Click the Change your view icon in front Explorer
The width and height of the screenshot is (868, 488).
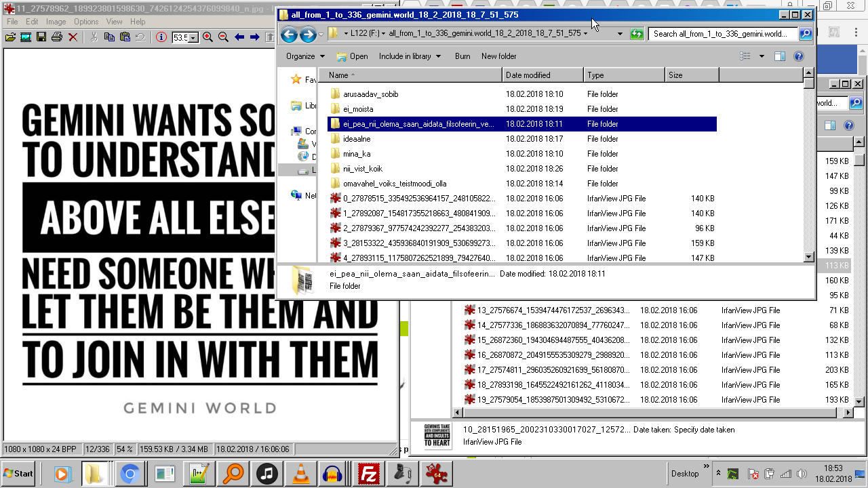745,56
